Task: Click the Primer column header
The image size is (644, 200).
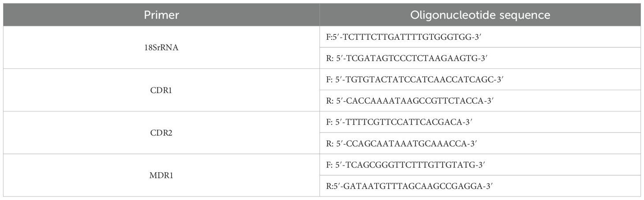Action: (162, 15)
